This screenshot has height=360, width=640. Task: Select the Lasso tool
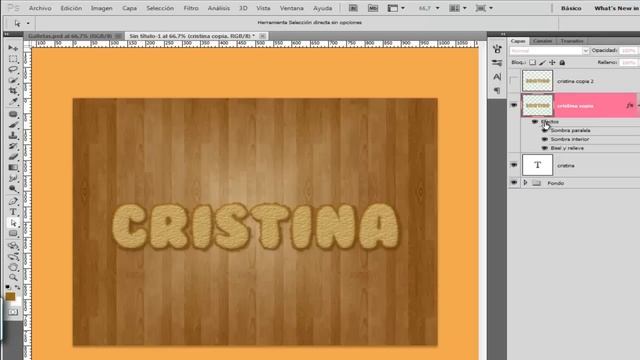click(13, 69)
